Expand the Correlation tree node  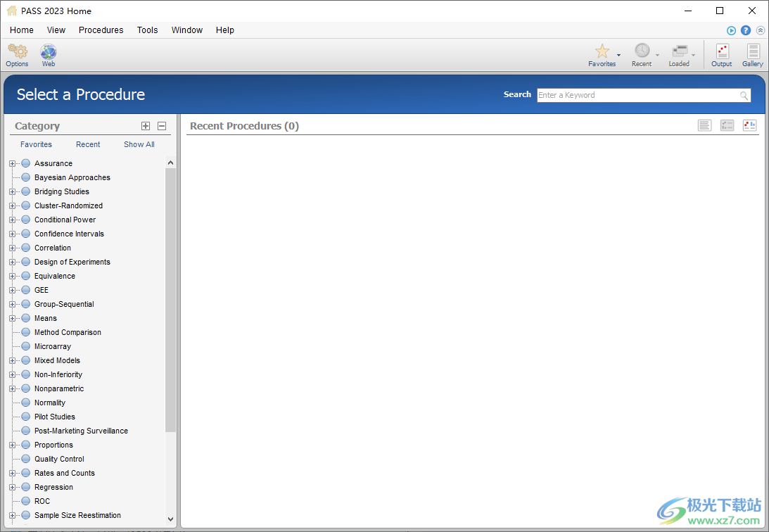[12, 248]
